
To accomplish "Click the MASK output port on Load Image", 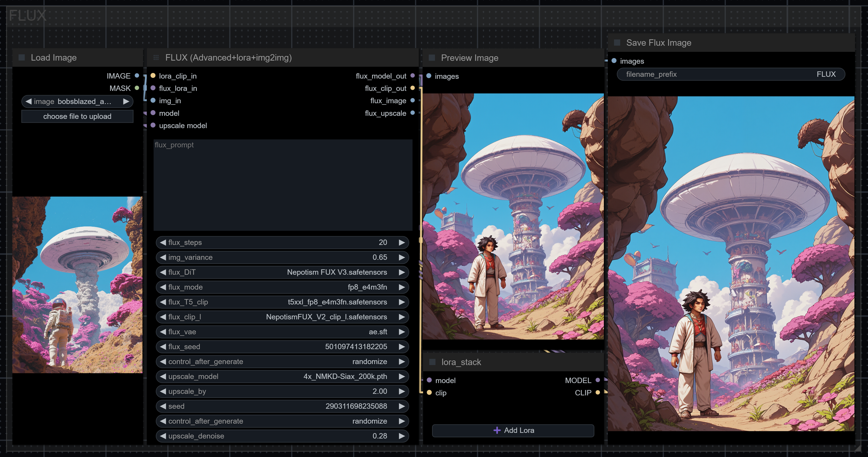I will pyautogui.click(x=137, y=88).
